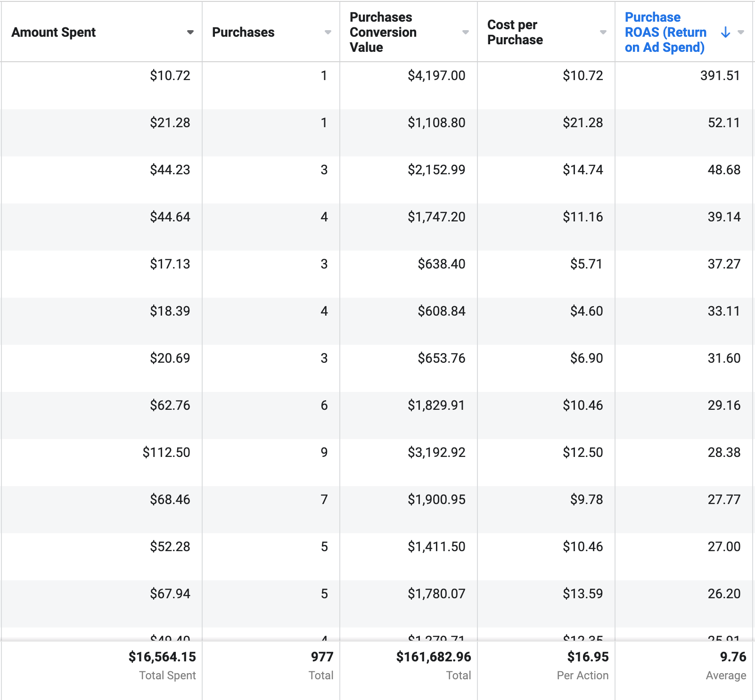Click the 9.76 Average ROAS summary
This screenshot has width=755, height=700.
coord(733,657)
